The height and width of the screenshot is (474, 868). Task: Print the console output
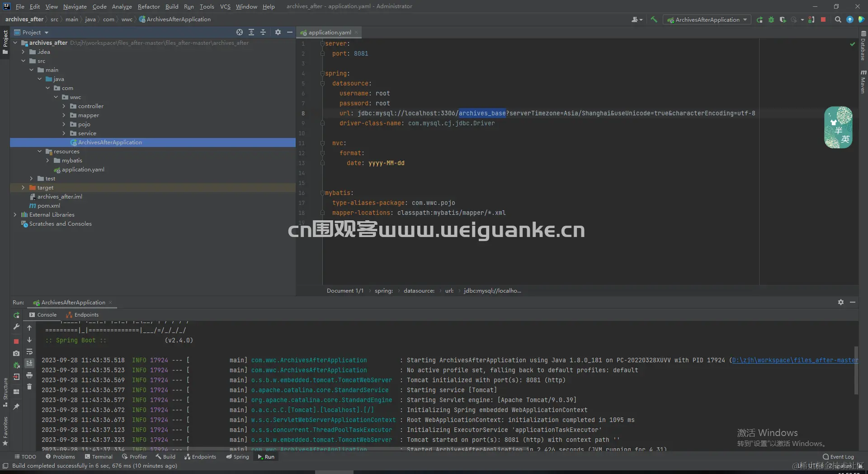(29, 375)
